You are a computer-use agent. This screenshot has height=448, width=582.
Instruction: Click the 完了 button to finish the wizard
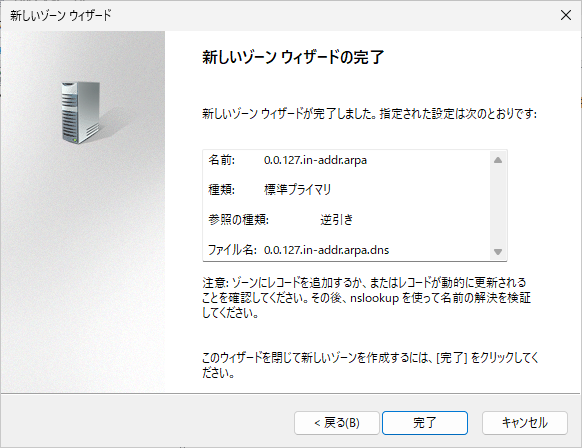point(425,422)
